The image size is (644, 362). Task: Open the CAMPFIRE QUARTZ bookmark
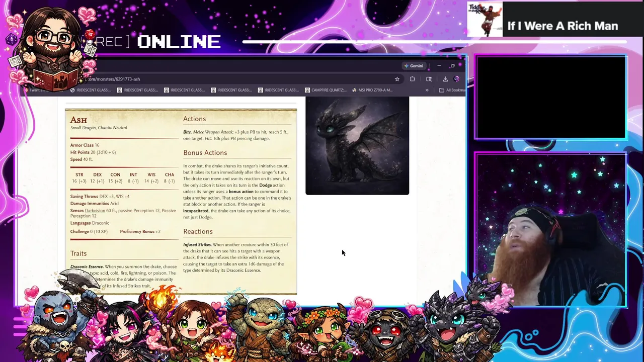325,90
